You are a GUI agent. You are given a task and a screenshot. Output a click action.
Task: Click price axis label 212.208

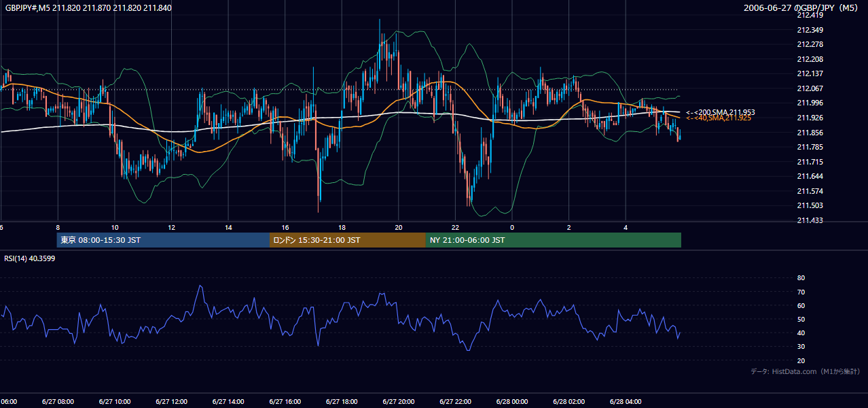(810, 59)
